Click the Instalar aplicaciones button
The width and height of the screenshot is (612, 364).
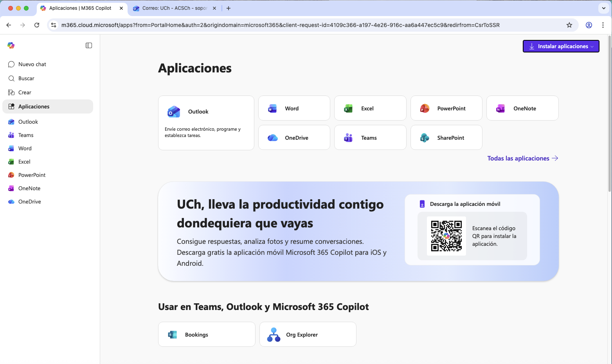tap(561, 46)
